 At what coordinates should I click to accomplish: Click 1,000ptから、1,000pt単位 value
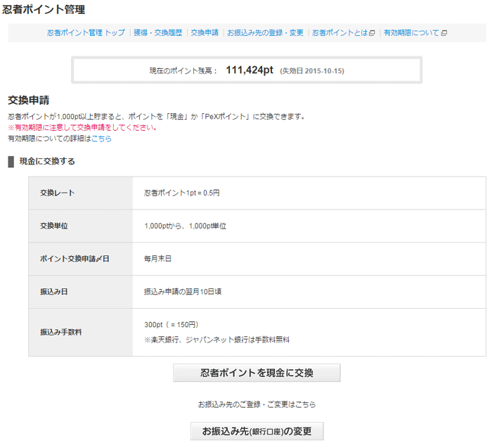point(185,226)
